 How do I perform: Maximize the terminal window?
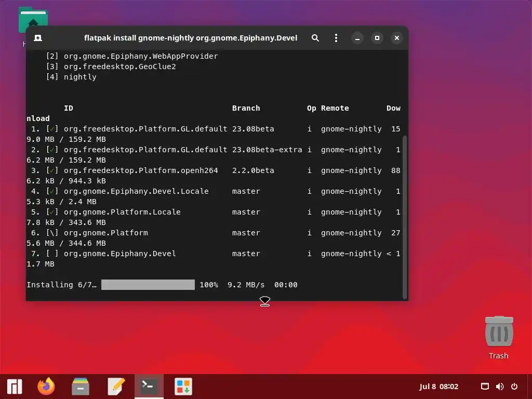[377, 38]
